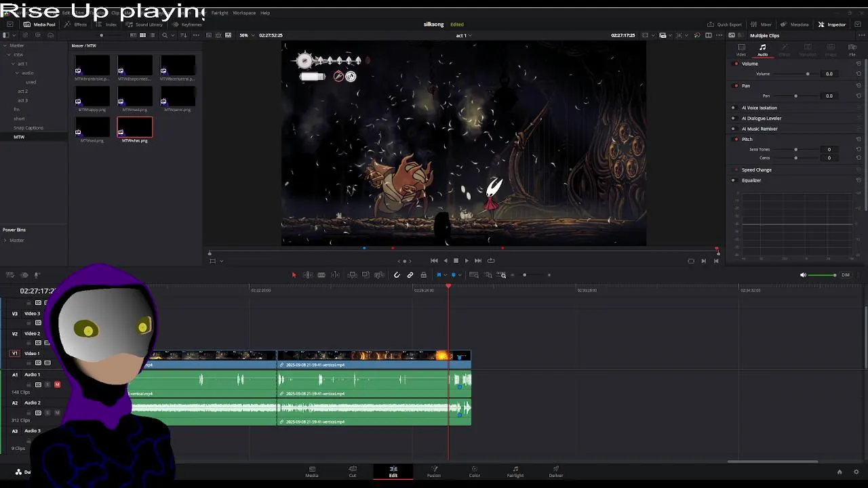The image size is (868, 488).
Task: Open the Fairlight menu in menu bar
Action: click(220, 13)
